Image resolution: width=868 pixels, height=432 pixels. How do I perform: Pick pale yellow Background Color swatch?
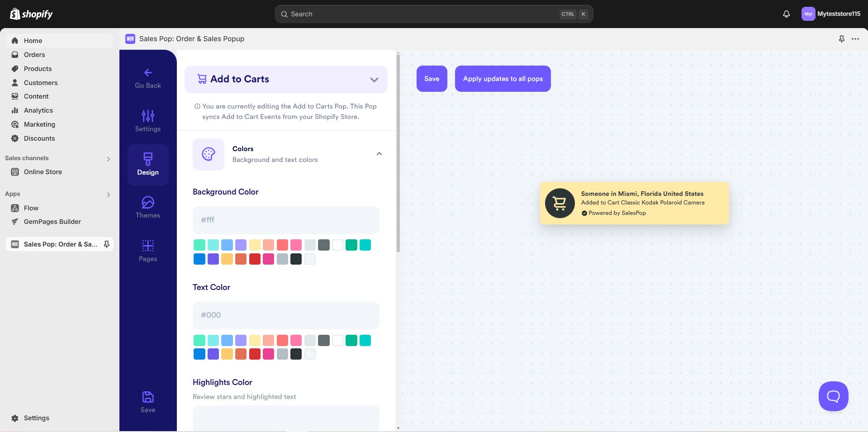pyautogui.click(x=255, y=245)
